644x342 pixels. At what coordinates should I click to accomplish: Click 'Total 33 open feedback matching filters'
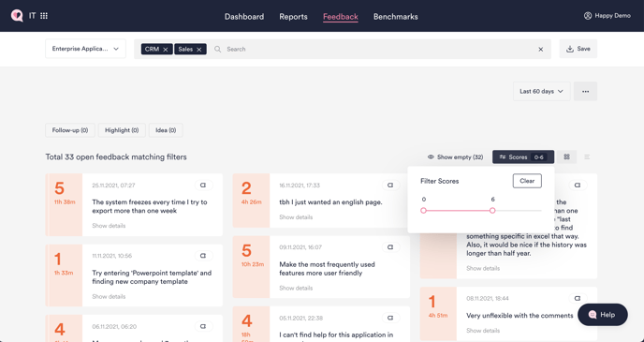click(116, 157)
